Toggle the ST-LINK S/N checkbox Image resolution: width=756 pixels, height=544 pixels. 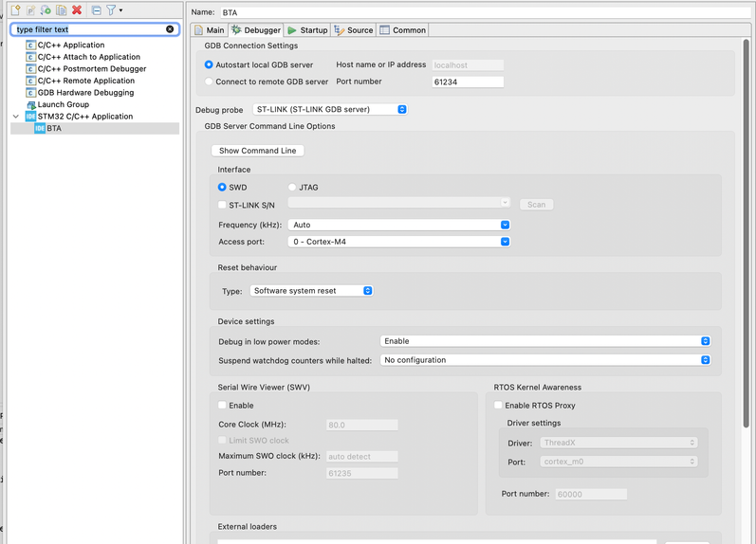point(222,205)
